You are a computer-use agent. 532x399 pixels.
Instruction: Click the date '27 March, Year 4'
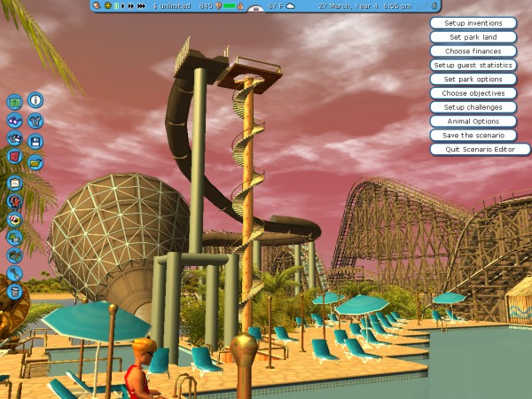pos(348,6)
